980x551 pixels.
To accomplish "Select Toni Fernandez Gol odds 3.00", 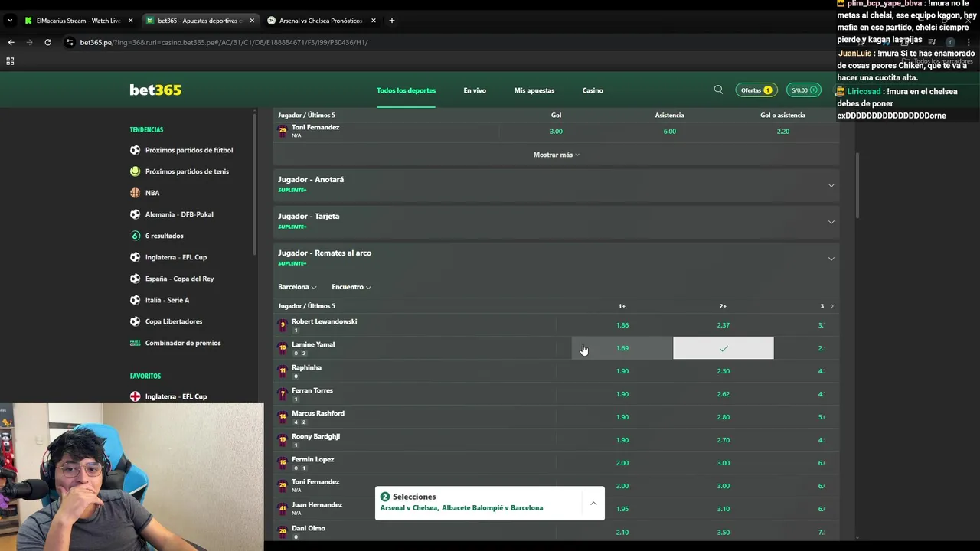I will pyautogui.click(x=557, y=132).
